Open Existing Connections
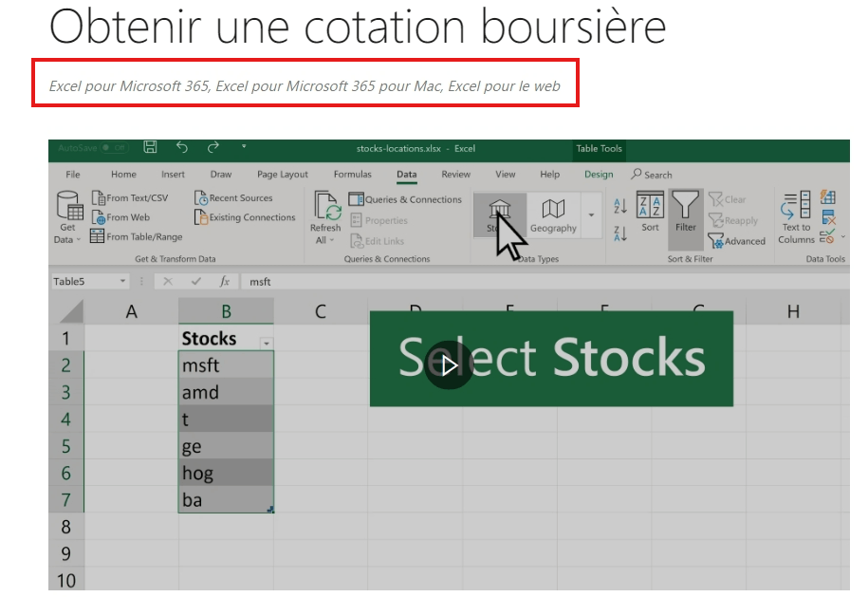The width and height of the screenshot is (868, 597). tap(246, 217)
